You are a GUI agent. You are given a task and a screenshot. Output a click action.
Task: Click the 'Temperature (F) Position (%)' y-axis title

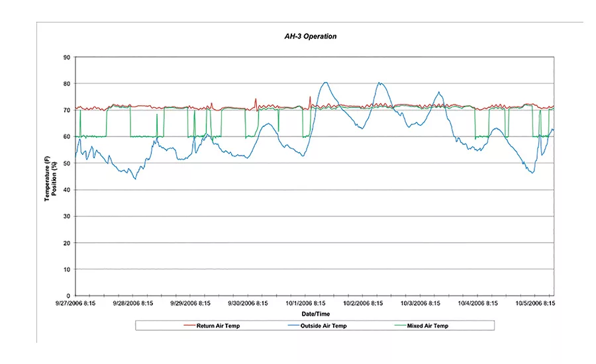coord(50,178)
